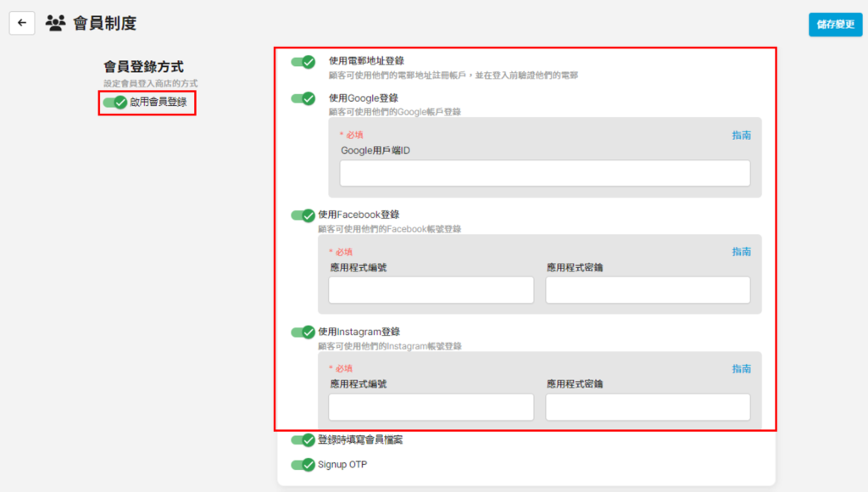
Task: Click the Facebook 應用程式編號 field
Action: click(x=431, y=290)
